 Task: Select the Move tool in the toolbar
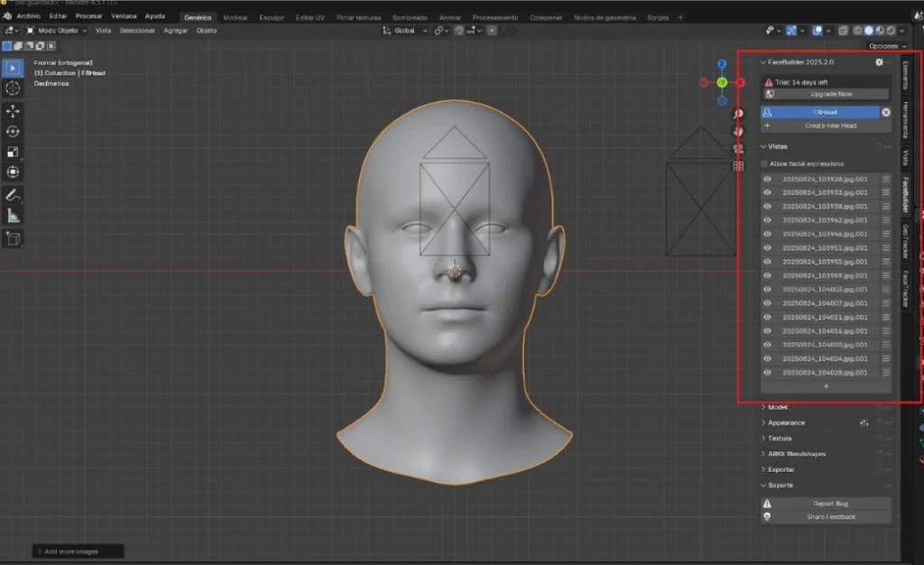tap(13, 111)
